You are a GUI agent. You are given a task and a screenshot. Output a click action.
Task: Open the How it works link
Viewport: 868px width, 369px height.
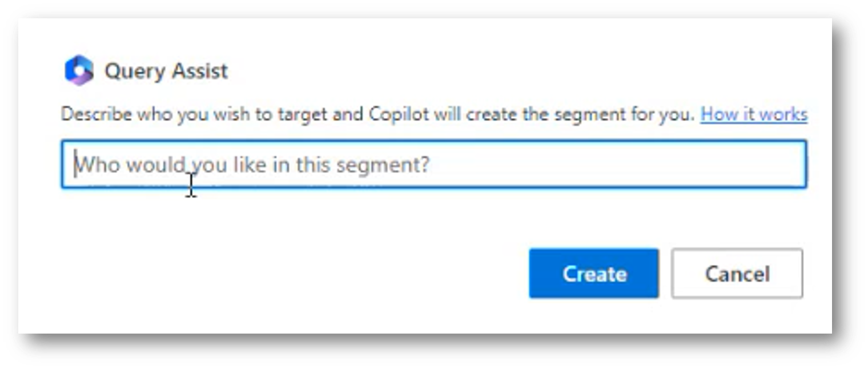[754, 115]
